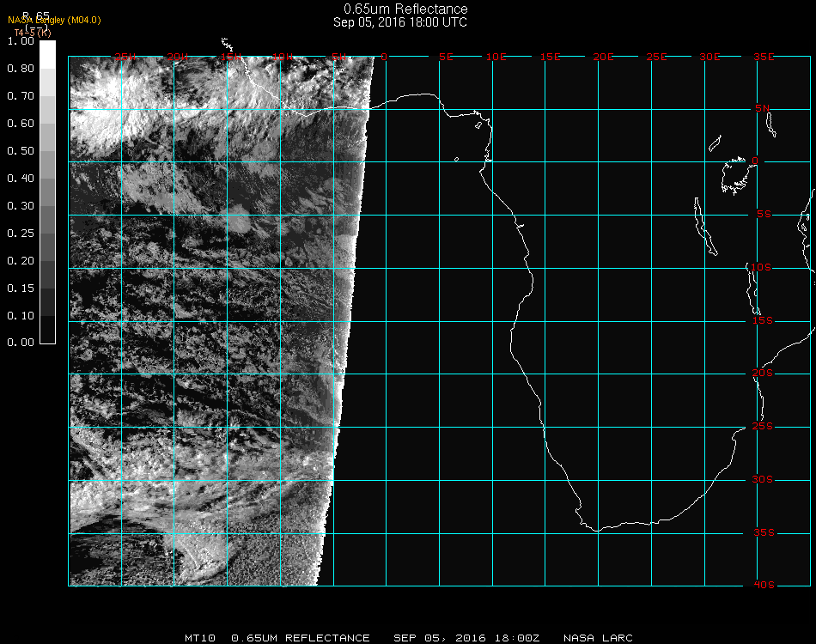Select the "Sep 05, 2016 18:00 UTC" date line
The image size is (816, 644).
click(x=400, y=22)
